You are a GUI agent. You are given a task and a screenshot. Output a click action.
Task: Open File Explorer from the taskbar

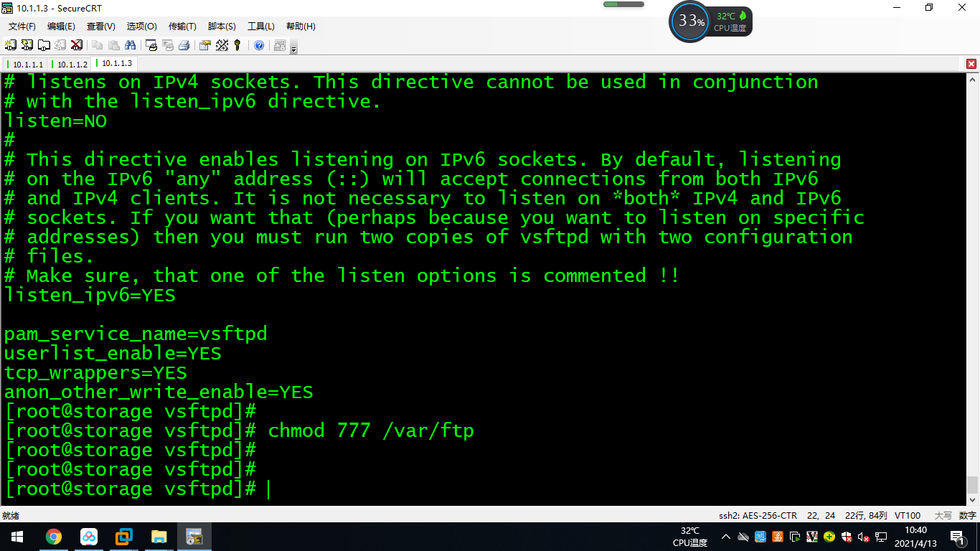coord(159,537)
